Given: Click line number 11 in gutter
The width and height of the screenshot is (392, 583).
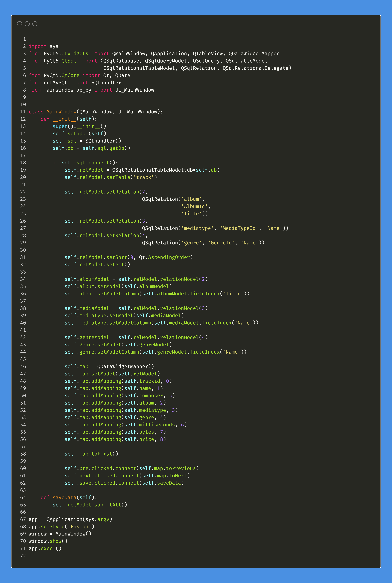Looking at the screenshot, I should 23,112.
